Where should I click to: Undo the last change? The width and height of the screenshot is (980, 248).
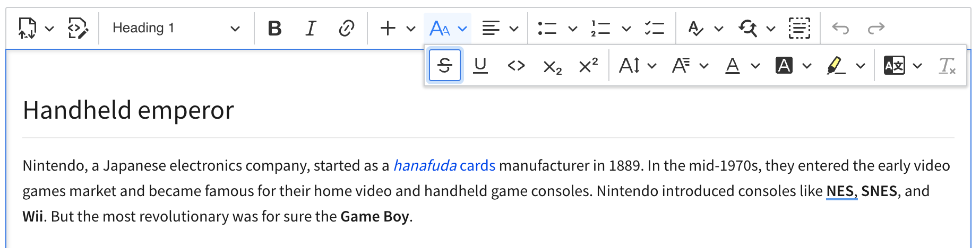[840, 28]
